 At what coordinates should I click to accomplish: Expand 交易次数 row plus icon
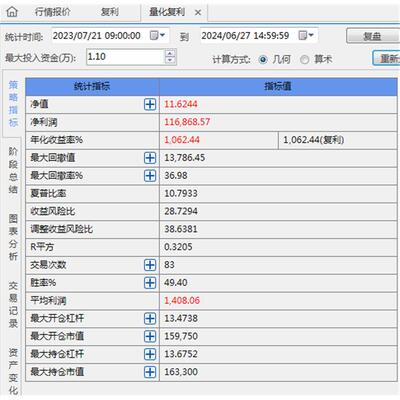click(150, 265)
